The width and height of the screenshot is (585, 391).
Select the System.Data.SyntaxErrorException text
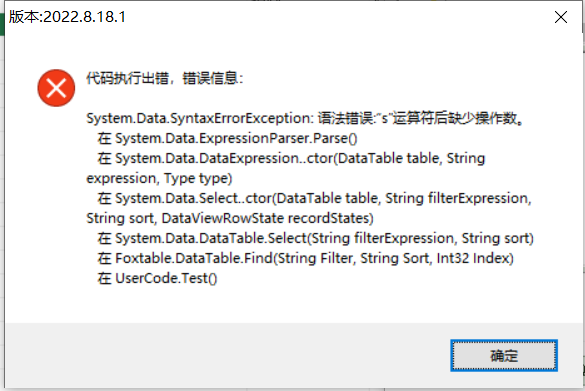click(x=200, y=119)
